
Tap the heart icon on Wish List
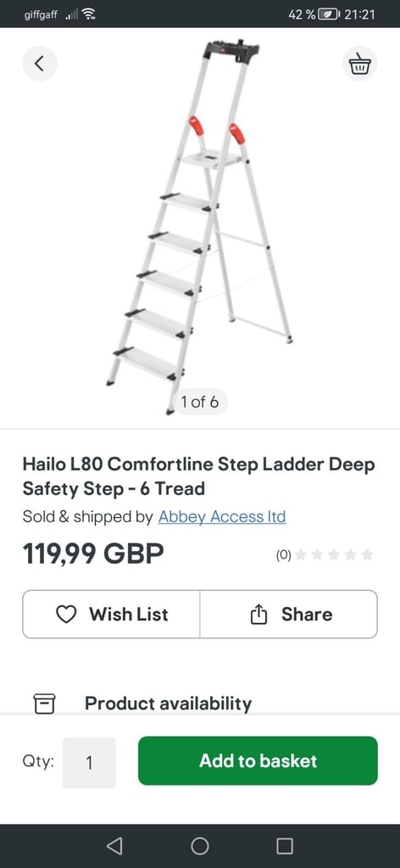point(66,615)
